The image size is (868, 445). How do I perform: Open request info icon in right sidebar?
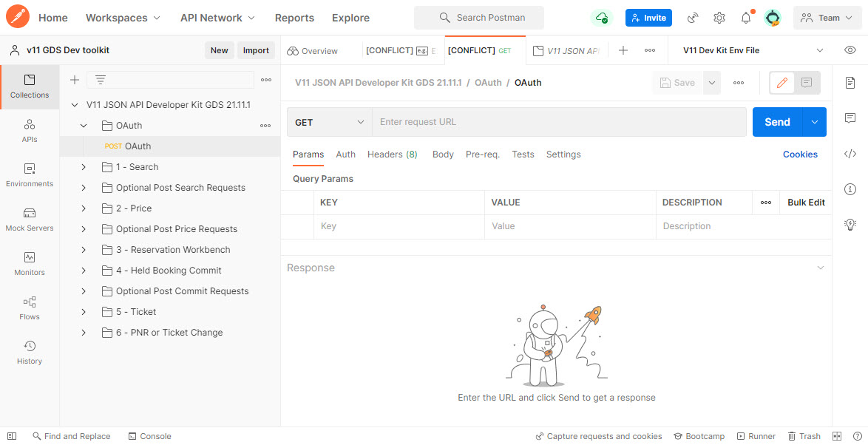click(x=850, y=189)
